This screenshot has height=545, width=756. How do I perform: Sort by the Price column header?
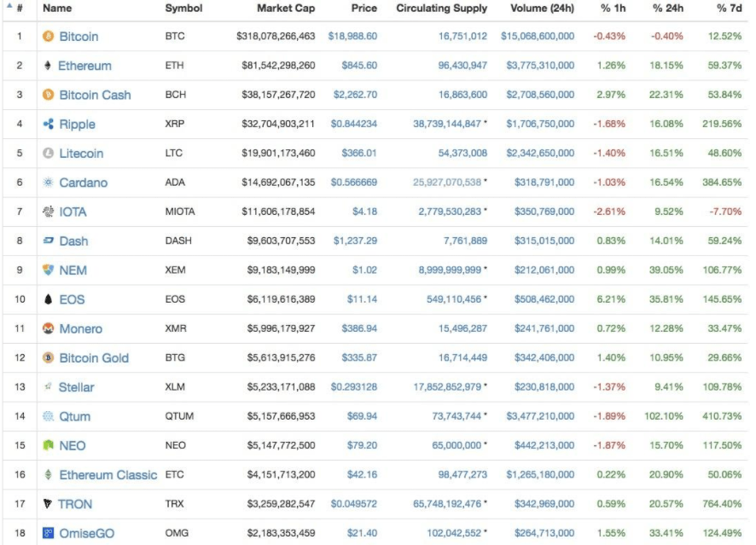[364, 9]
